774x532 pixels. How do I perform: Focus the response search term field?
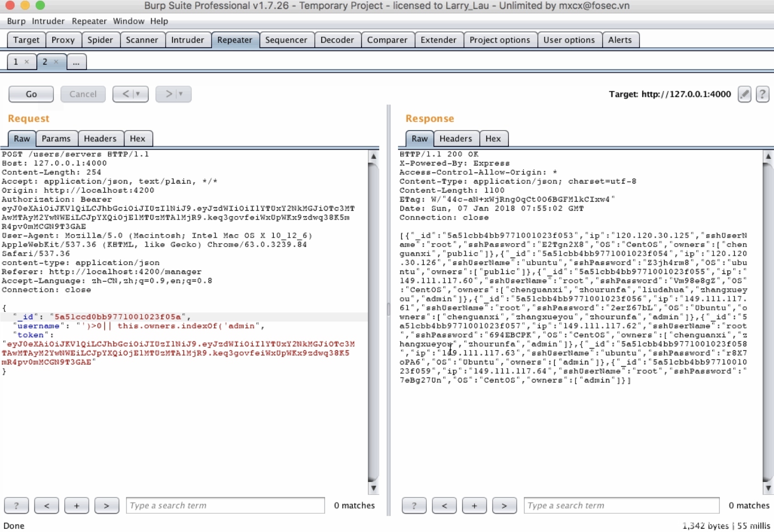(x=622, y=505)
